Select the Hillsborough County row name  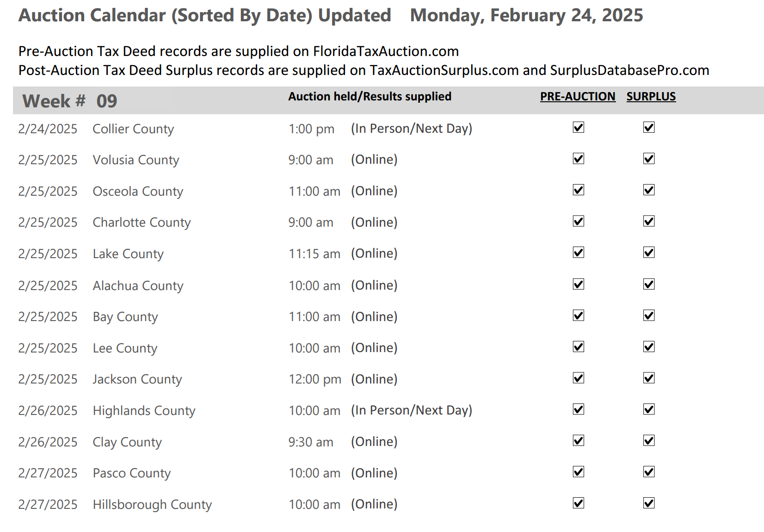coord(152,504)
